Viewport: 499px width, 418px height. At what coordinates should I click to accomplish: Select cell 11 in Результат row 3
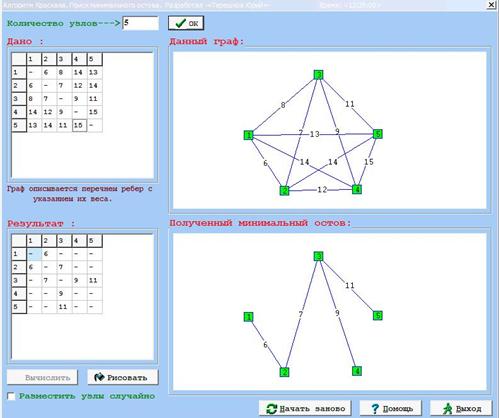(95, 280)
